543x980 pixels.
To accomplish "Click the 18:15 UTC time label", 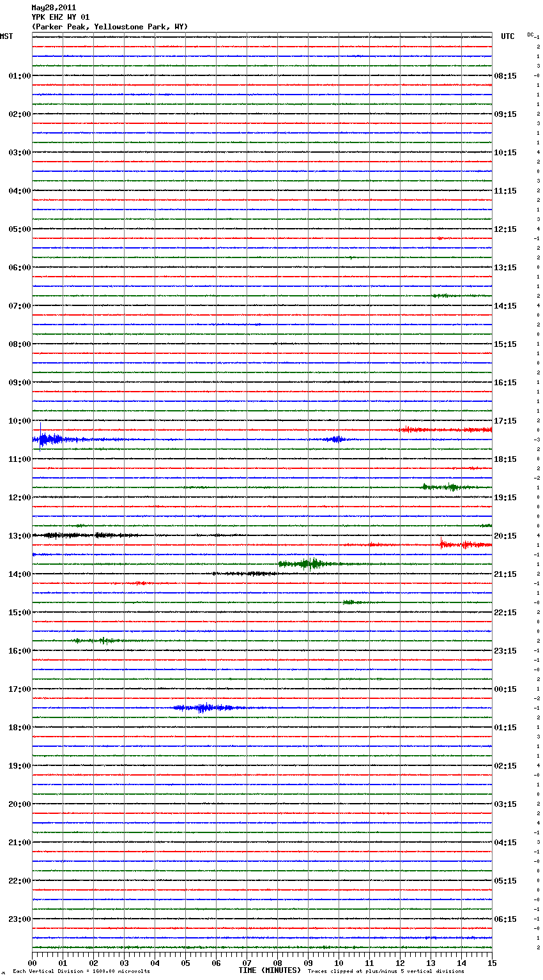I will click(505, 459).
